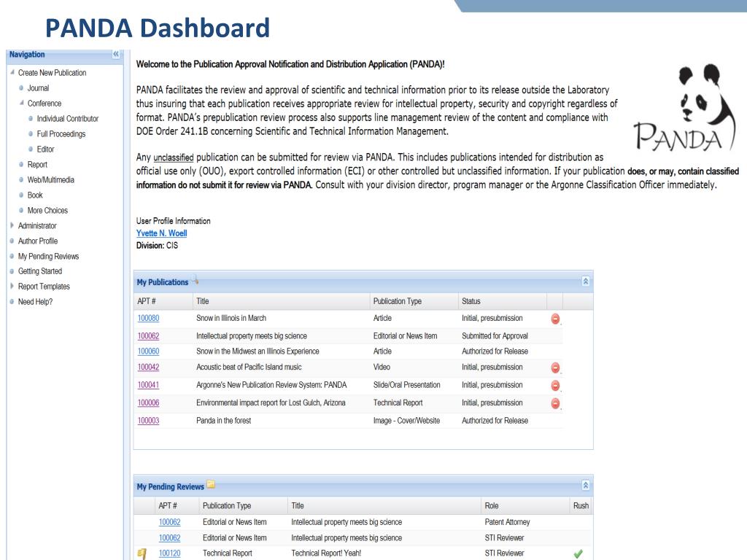Click red delete icon for Environmental impact report

pyautogui.click(x=555, y=403)
